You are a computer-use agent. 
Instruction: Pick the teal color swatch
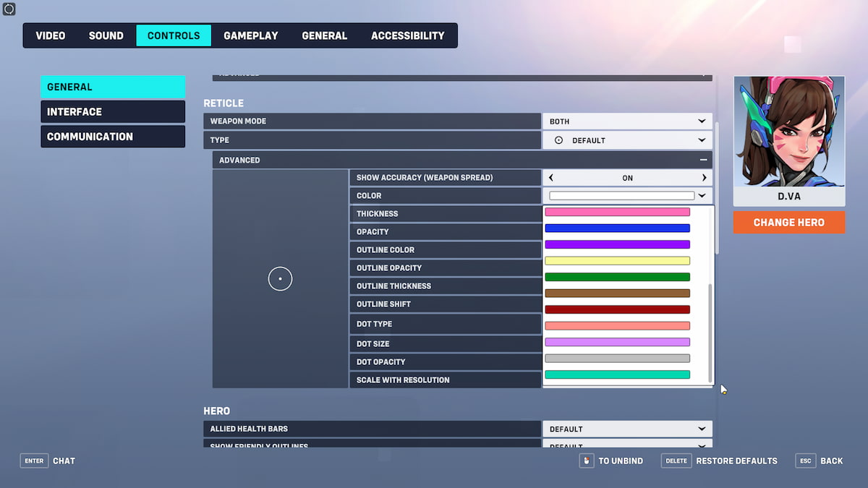(x=617, y=374)
